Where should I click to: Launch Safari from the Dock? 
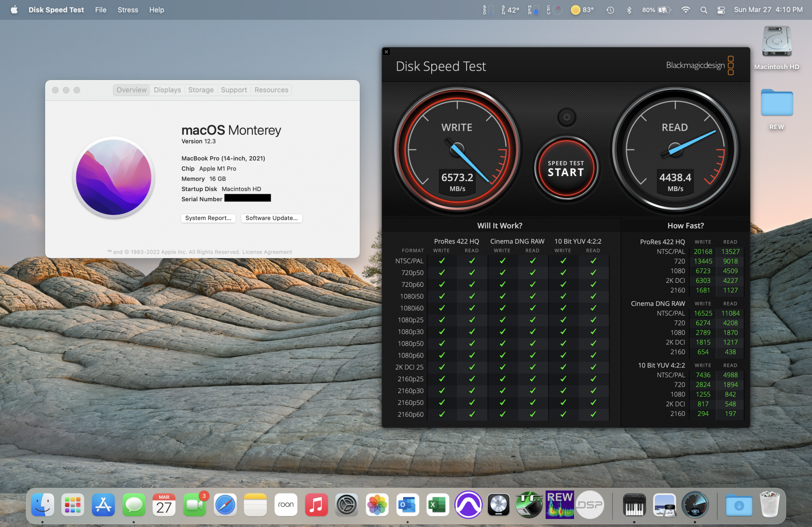[x=225, y=505]
